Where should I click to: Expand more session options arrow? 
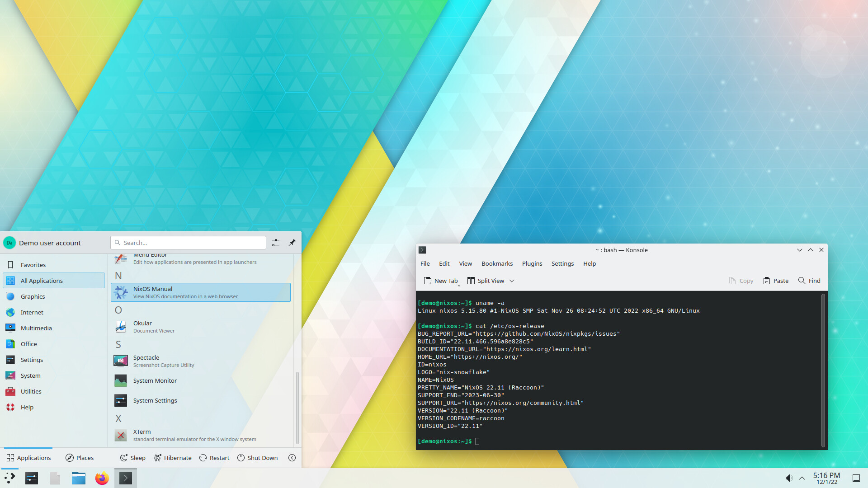coord(292,458)
